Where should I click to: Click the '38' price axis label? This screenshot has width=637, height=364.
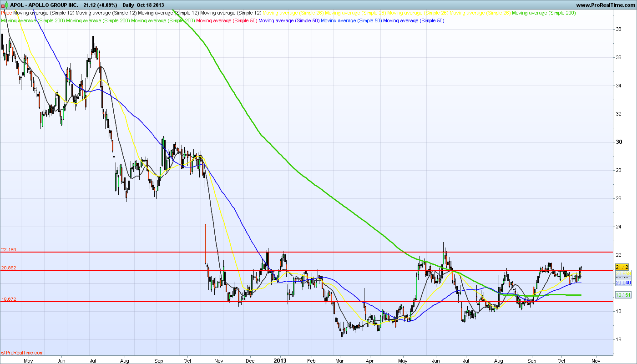coord(618,30)
